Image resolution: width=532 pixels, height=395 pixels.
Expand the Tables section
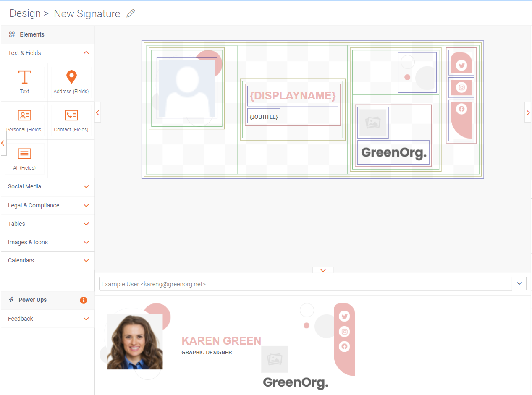coord(86,224)
